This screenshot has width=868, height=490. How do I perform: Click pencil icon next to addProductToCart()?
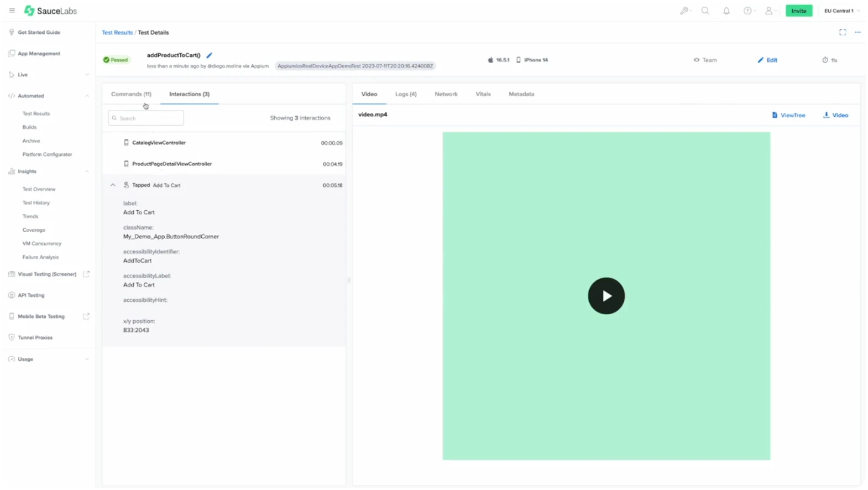click(x=209, y=55)
